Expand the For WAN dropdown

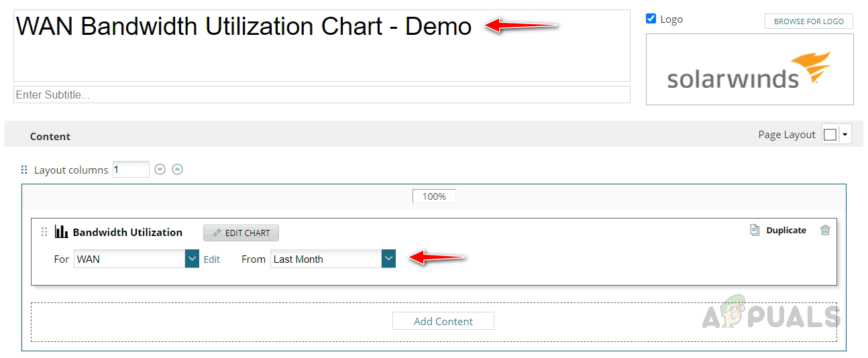point(193,259)
